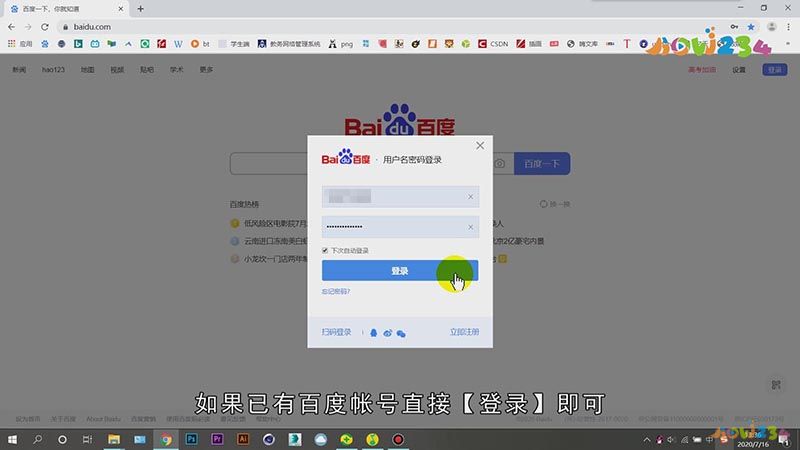Screen dimensions: 800x450
Task: Open the CSDN bookmark
Action: pos(493,44)
